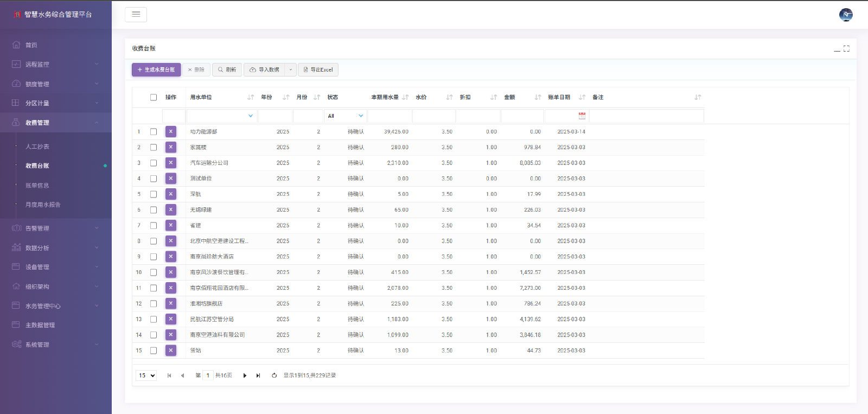Select the checkbox for 货站 row

pos(154,351)
